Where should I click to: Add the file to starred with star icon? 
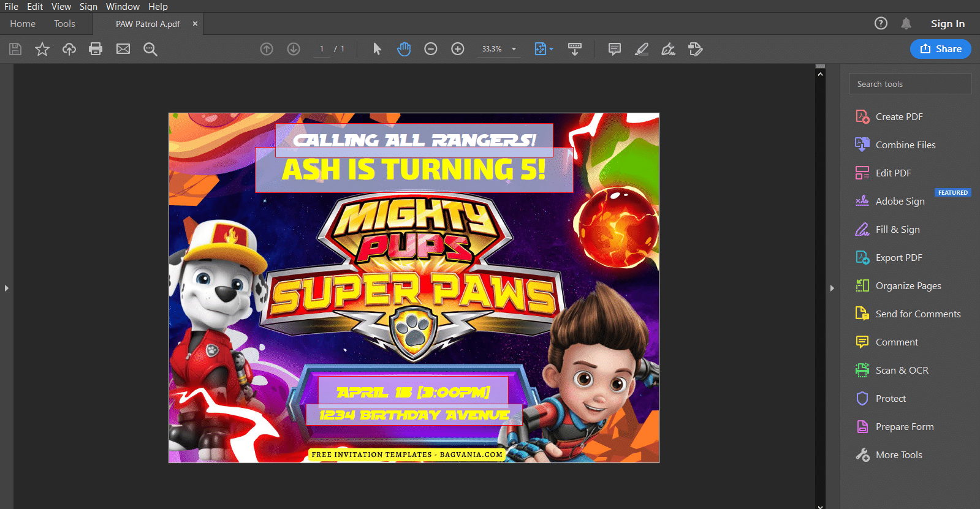(42, 49)
